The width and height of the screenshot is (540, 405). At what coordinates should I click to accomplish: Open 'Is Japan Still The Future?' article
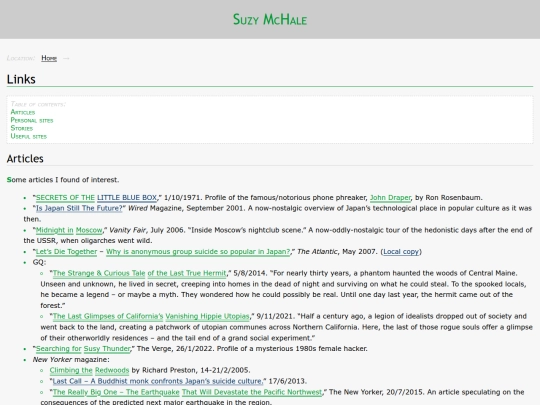click(79, 208)
